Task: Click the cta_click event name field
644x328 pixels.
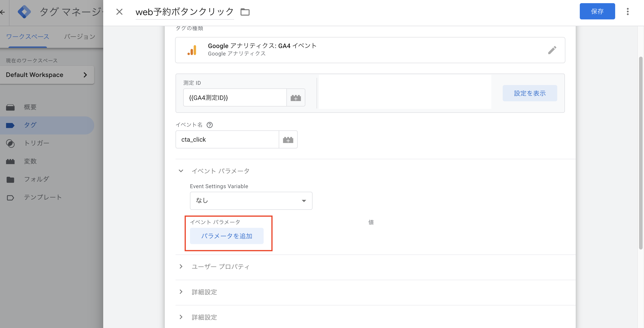Action: [x=227, y=140]
